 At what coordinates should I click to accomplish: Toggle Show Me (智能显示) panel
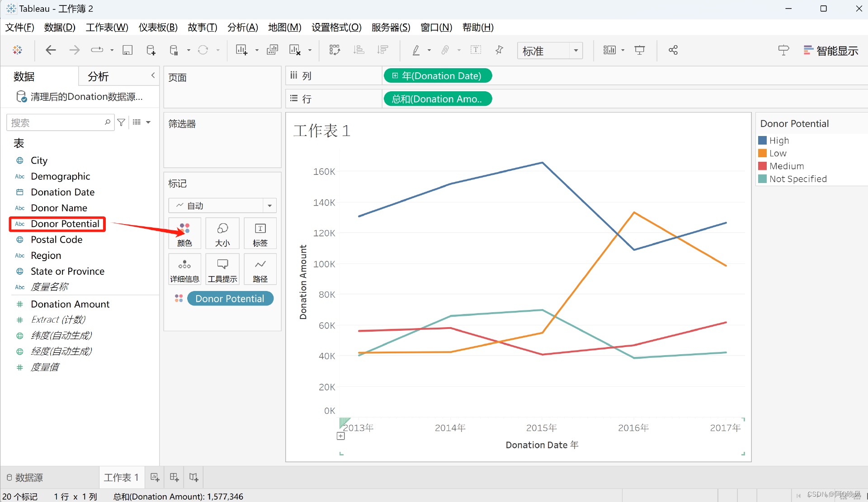[831, 51]
